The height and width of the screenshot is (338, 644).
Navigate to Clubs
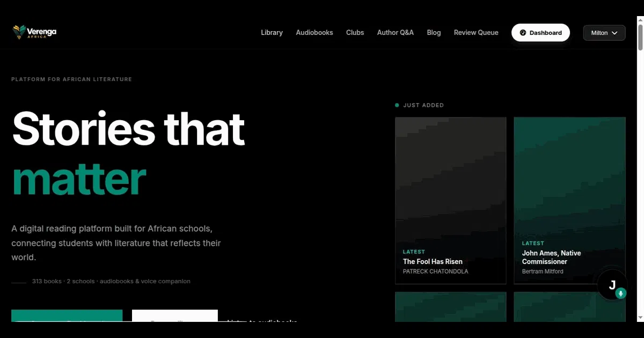tap(355, 33)
